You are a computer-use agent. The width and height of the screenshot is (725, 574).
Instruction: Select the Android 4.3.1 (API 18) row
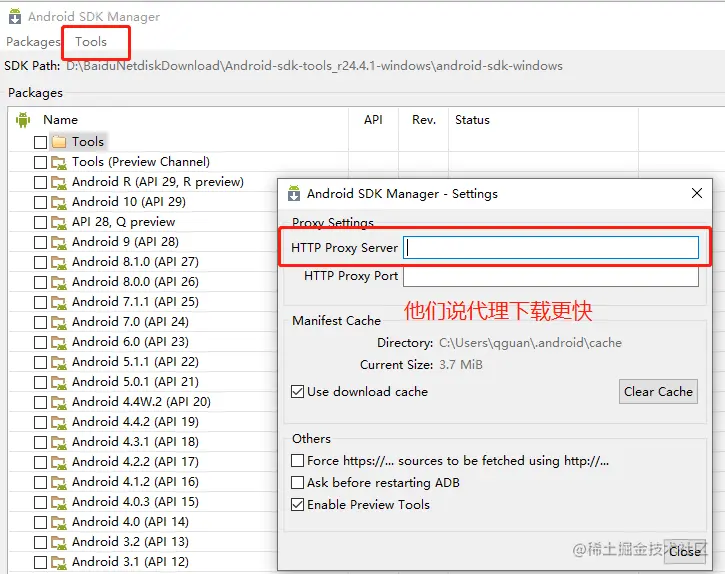pos(135,442)
